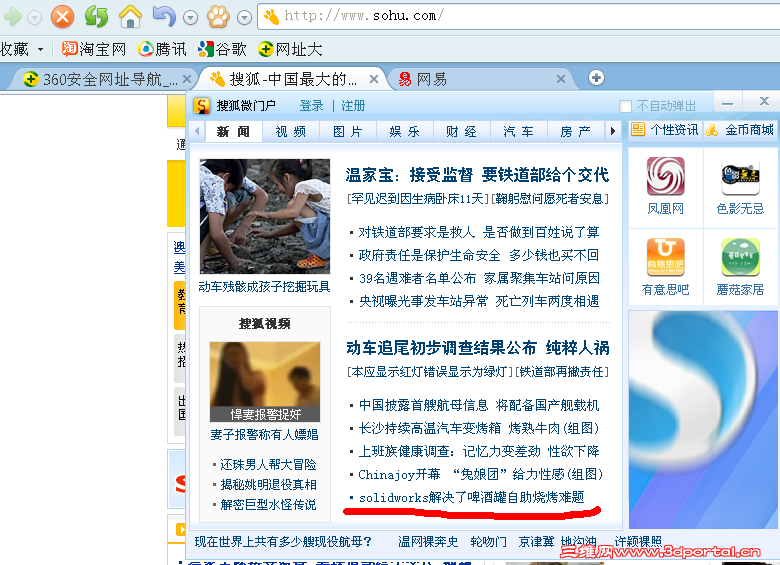780x565 pixels.
Task: Open dropdown next to the paw icon
Action: click(244, 18)
